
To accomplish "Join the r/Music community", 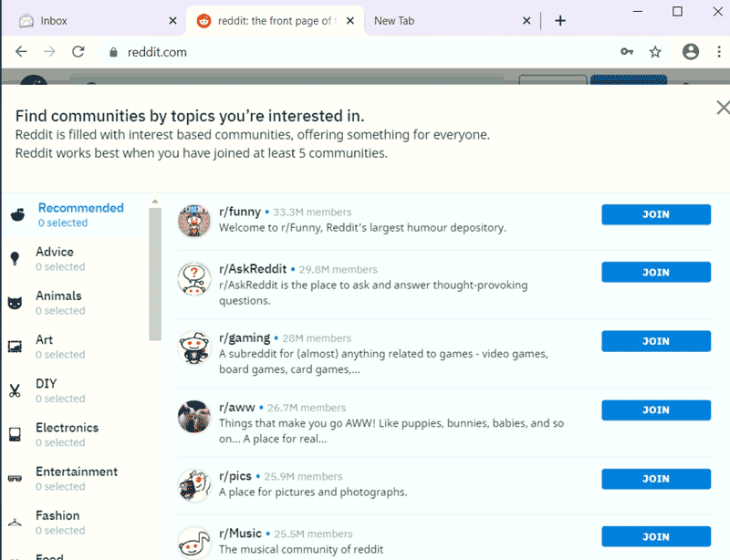I will click(x=656, y=536).
